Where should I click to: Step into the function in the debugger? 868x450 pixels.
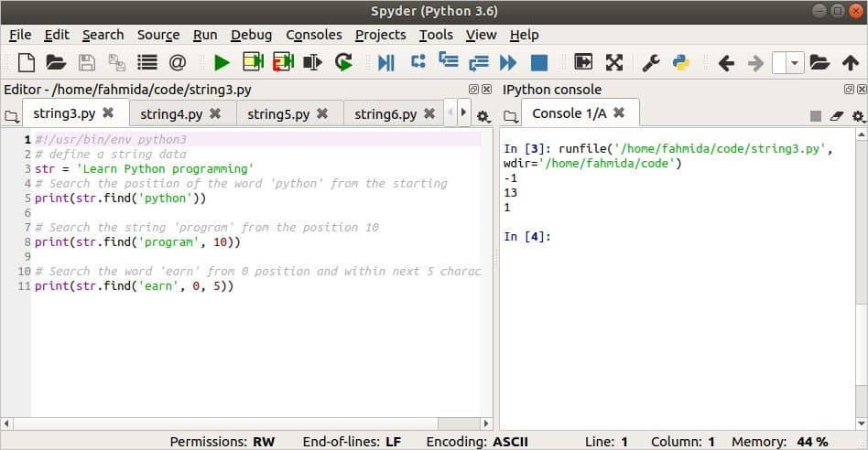(x=449, y=59)
